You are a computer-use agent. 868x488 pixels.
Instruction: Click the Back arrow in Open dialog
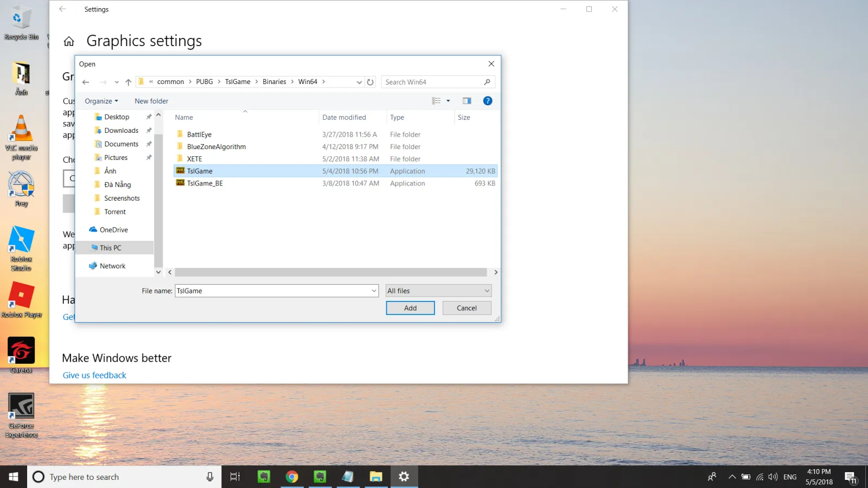point(86,82)
